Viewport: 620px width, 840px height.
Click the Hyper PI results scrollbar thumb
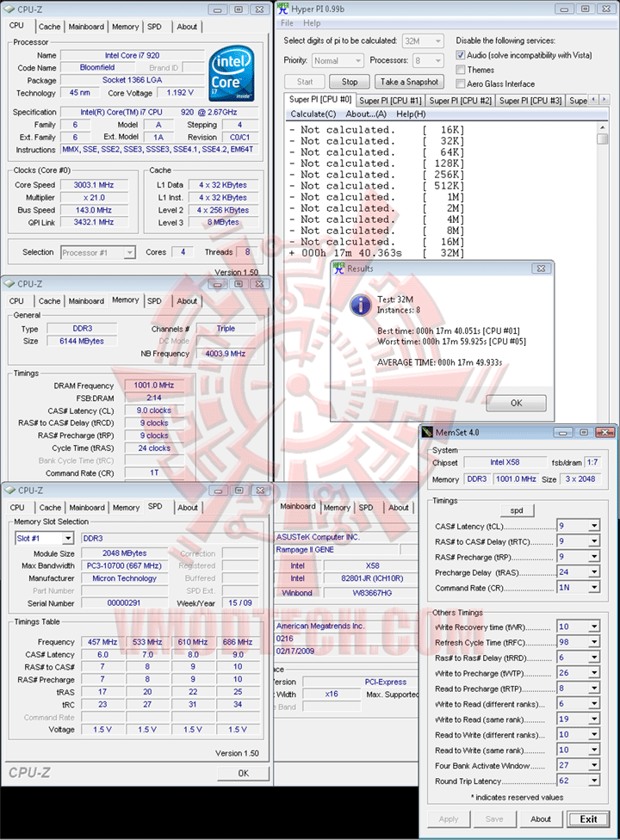[x=602, y=139]
